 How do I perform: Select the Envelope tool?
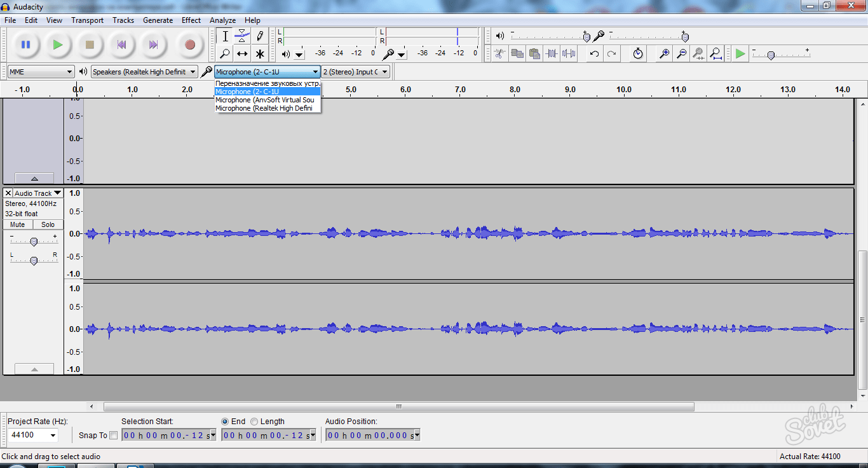242,36
